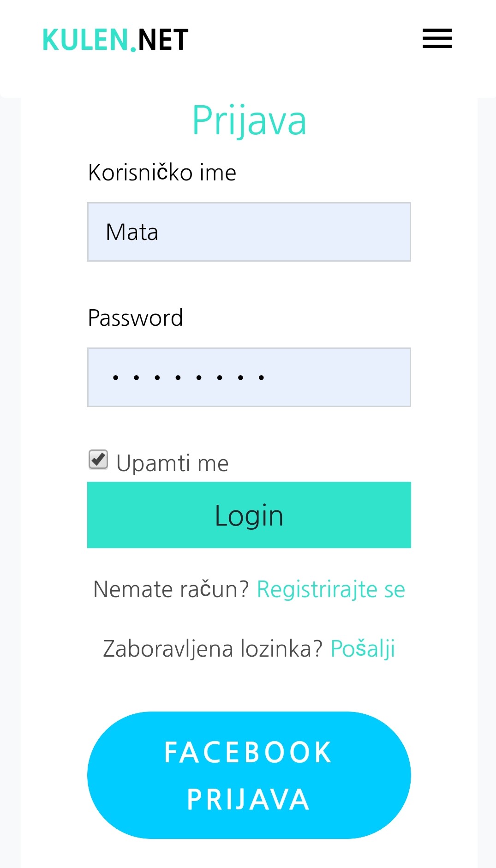Click the masked password dots
This screenshot has width=496, height=868.
tap(188, 377)
